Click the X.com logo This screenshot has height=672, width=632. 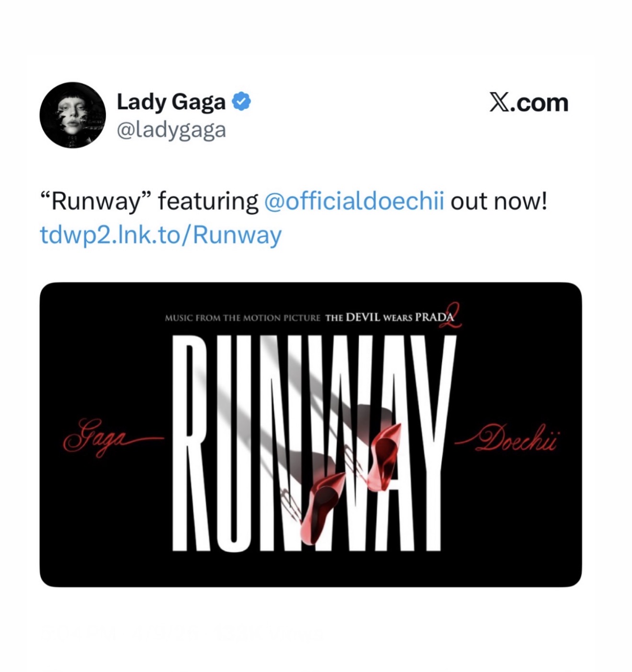(529, 103)
